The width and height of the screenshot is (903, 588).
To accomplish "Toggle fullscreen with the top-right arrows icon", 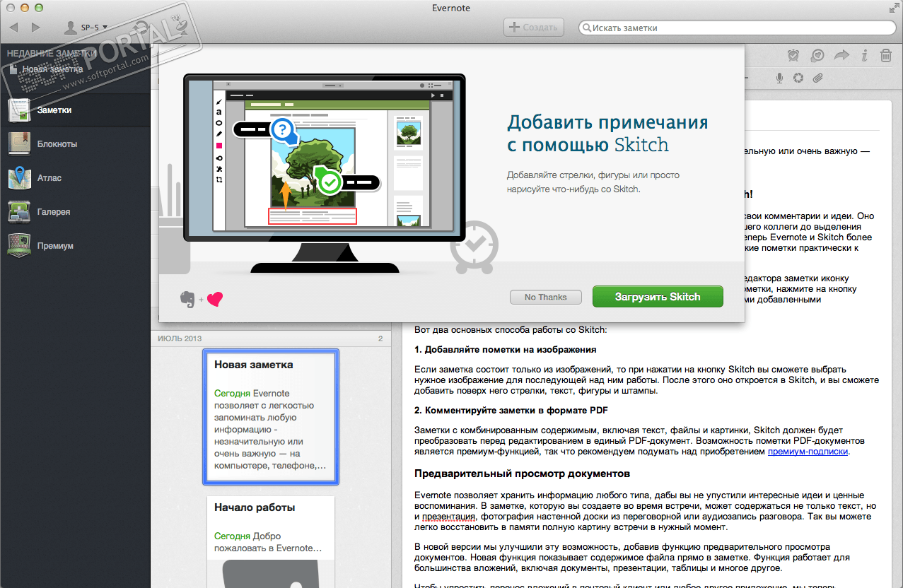I will [894, 8].
